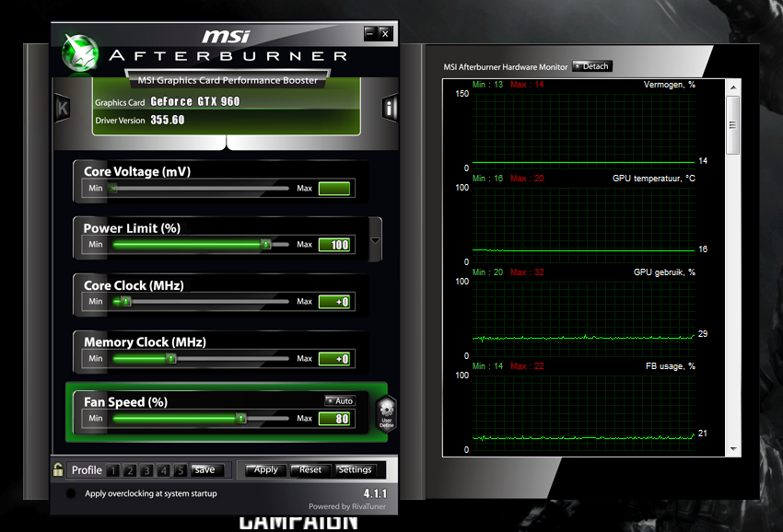Open User Define fan gear icon
This screenshot has height=532, width=783.
387,412
